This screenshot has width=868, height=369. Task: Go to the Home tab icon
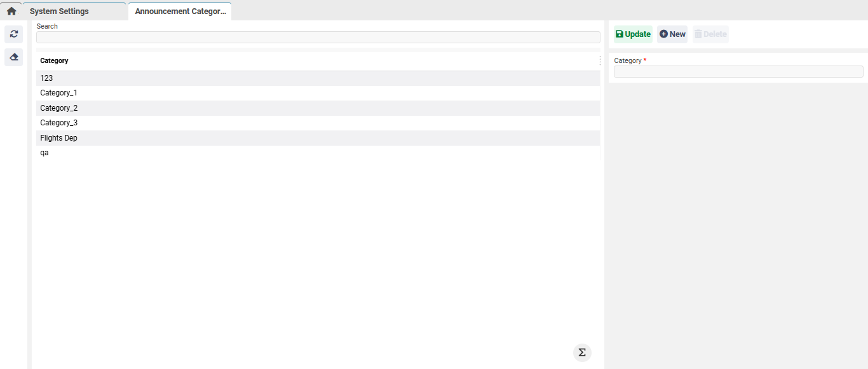[11, 11]
